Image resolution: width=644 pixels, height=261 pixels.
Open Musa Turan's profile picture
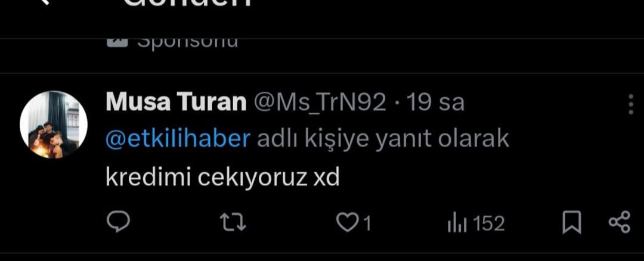54,125
